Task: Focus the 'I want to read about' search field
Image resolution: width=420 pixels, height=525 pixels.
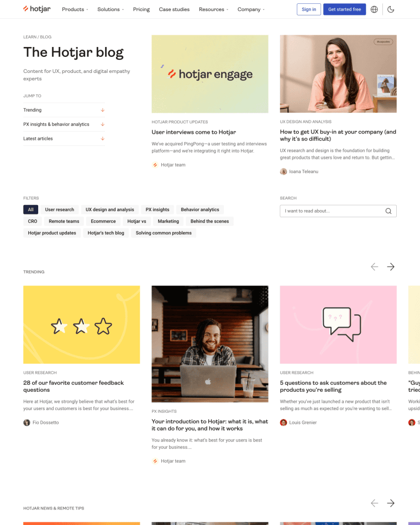Action: click(x=338, y=211)
